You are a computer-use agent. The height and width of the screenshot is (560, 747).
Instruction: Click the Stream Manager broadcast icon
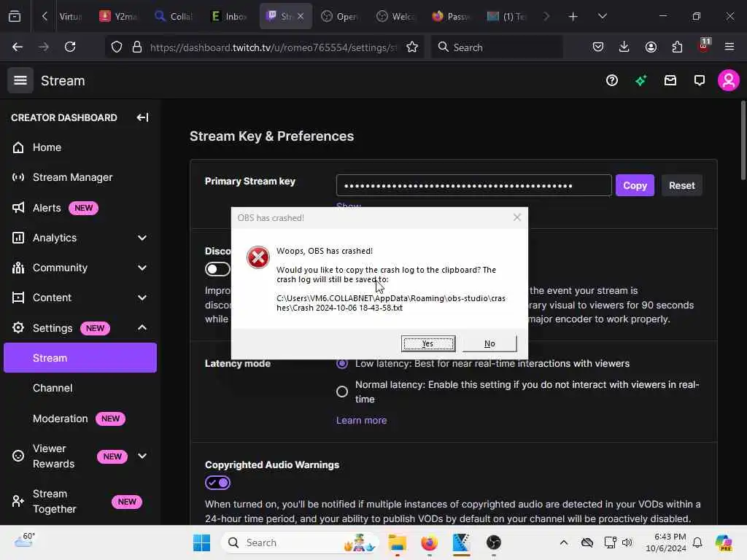[x=18, y=178]
